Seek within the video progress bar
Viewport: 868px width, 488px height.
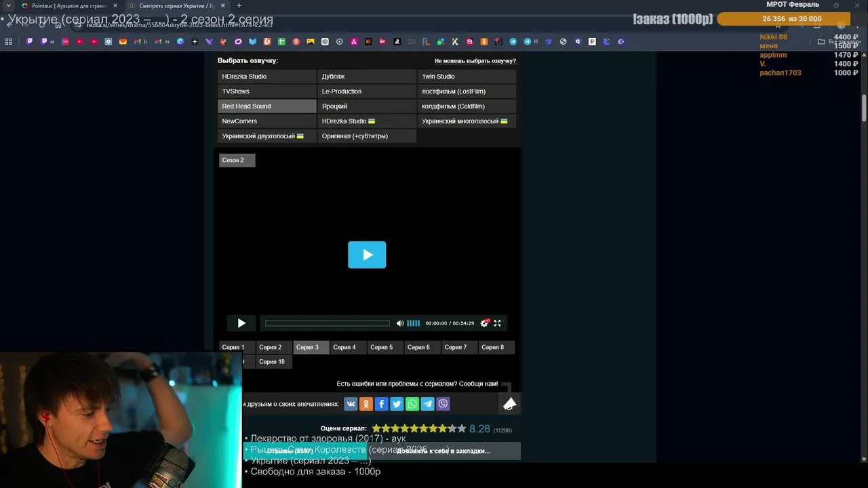pos(328,323)
